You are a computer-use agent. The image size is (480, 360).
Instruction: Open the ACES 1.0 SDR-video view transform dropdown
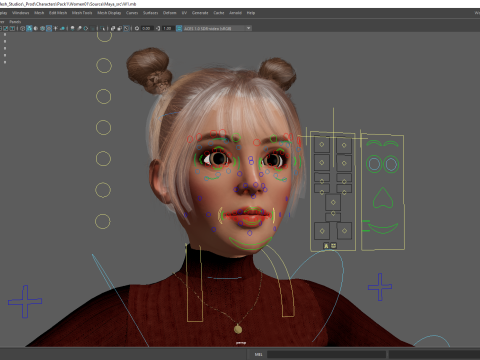click(217, 28)
